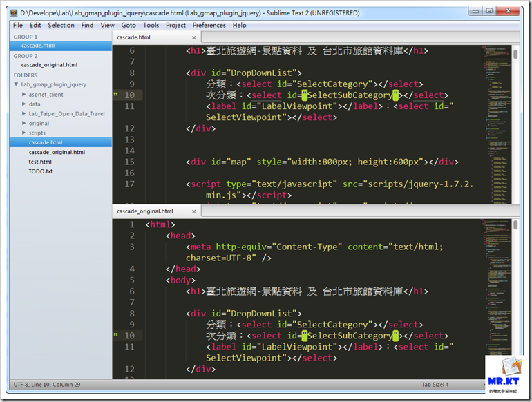Open the Preferences menu
Image resolution: width=532 pixels, height=402 pixels.
[209, 25]
